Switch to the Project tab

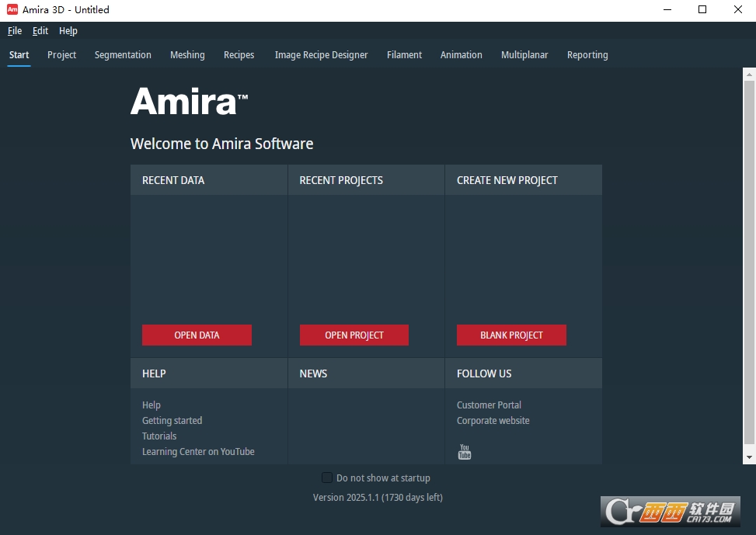click(x=61, y=55)
